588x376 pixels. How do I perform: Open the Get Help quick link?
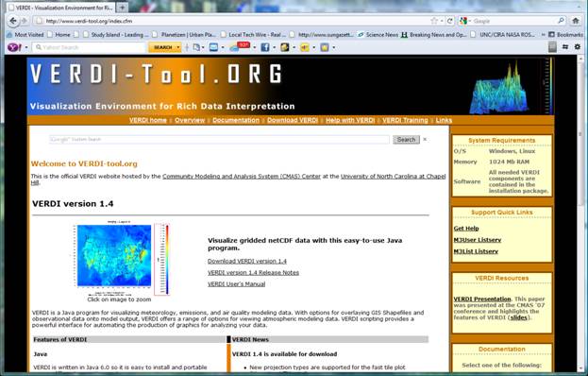pos(466,229)
